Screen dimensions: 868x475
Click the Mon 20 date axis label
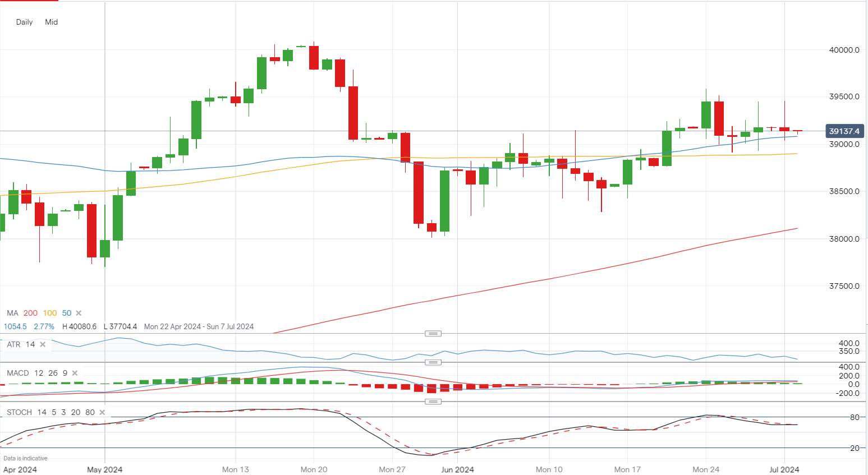pos(314,469)
